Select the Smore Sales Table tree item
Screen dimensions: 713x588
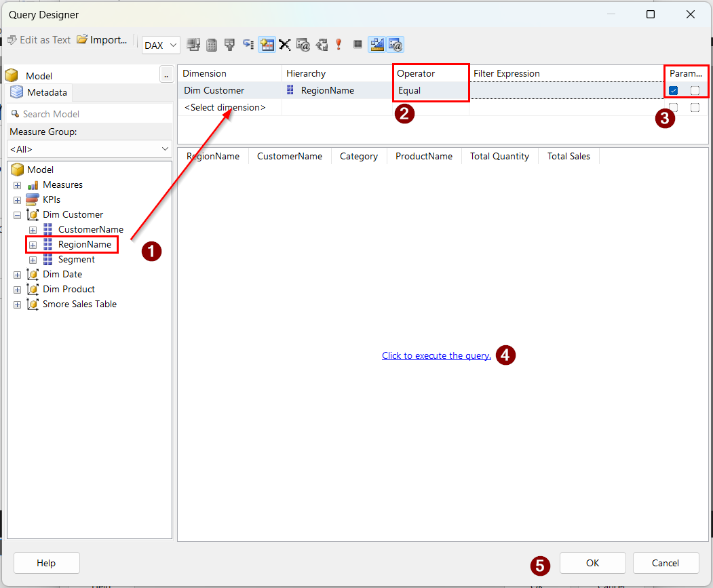tap(79, 305)
